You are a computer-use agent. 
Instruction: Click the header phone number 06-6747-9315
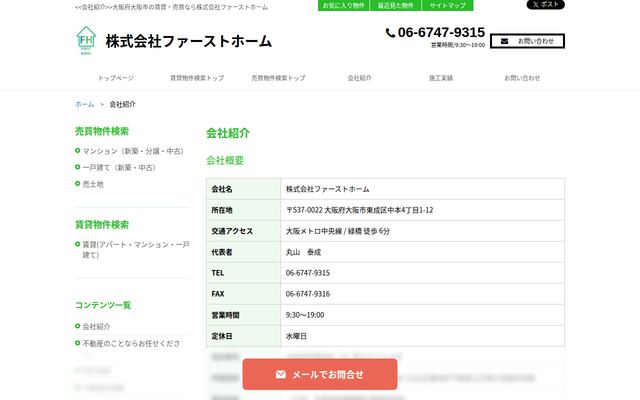[x=441, y=32]
